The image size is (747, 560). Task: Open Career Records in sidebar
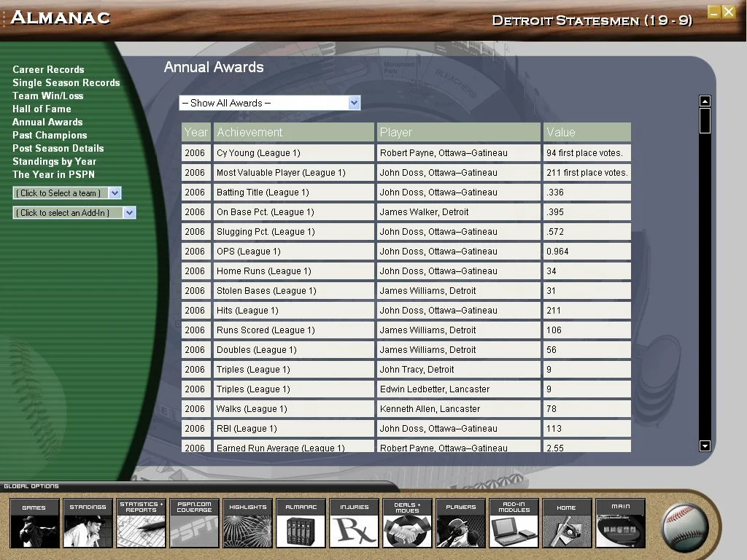coord(48,70)
